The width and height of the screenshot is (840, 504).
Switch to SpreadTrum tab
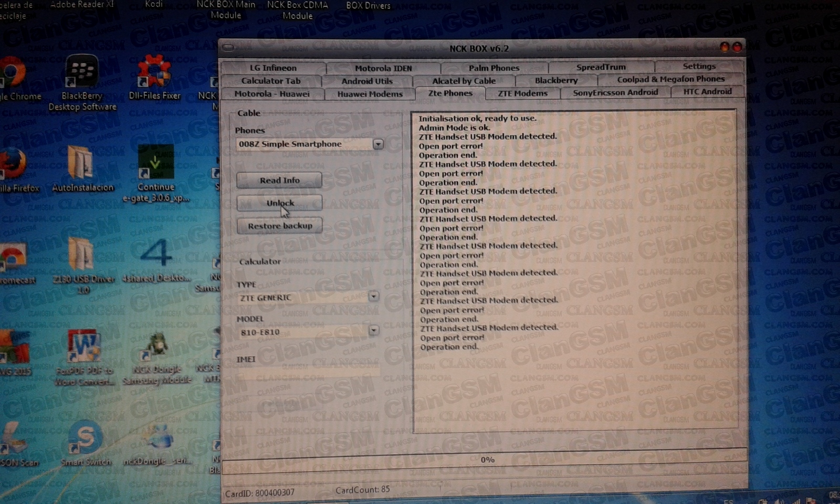(601, 67)
